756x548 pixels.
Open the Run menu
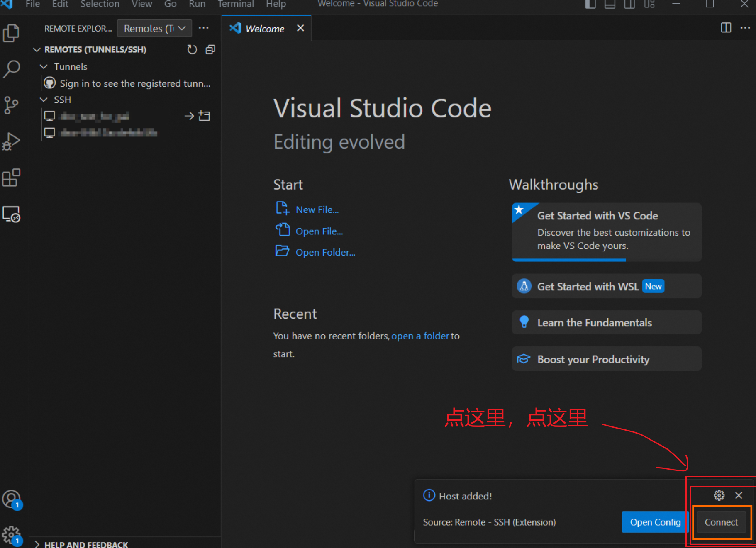pyautogui.click(x=197, y=4)
